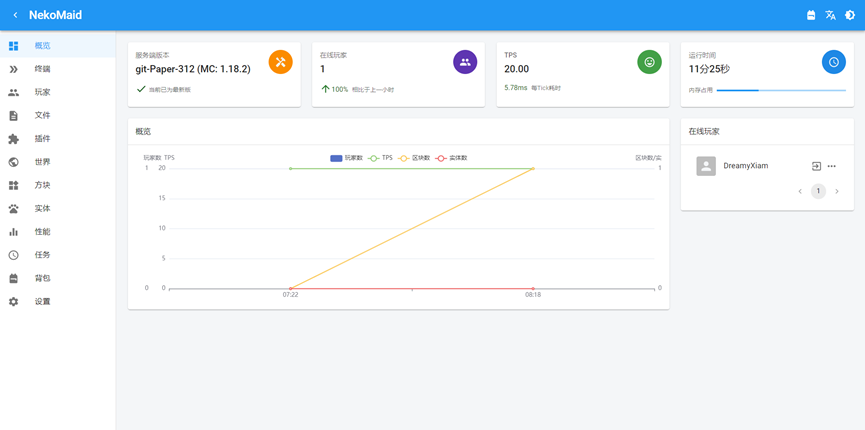
Task: Click the back chevron beside NekoMaid title
Action: coord(15,15)
